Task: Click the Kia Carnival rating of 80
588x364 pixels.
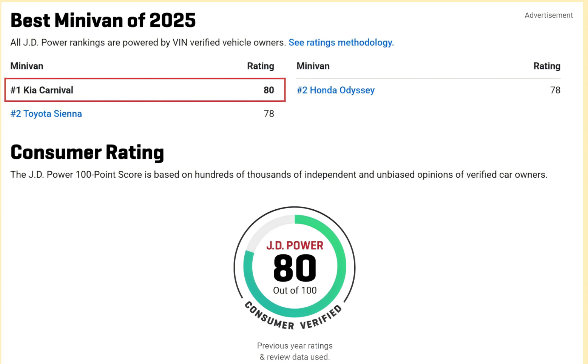Action: (x=269, y=90)
